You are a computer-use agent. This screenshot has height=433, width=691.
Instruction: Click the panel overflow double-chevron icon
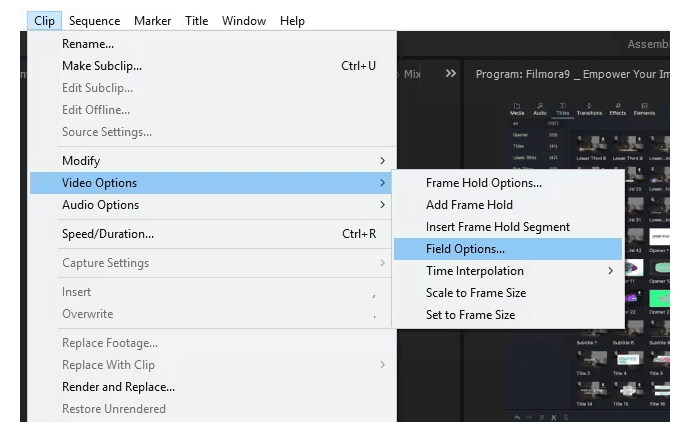point(451,74)
